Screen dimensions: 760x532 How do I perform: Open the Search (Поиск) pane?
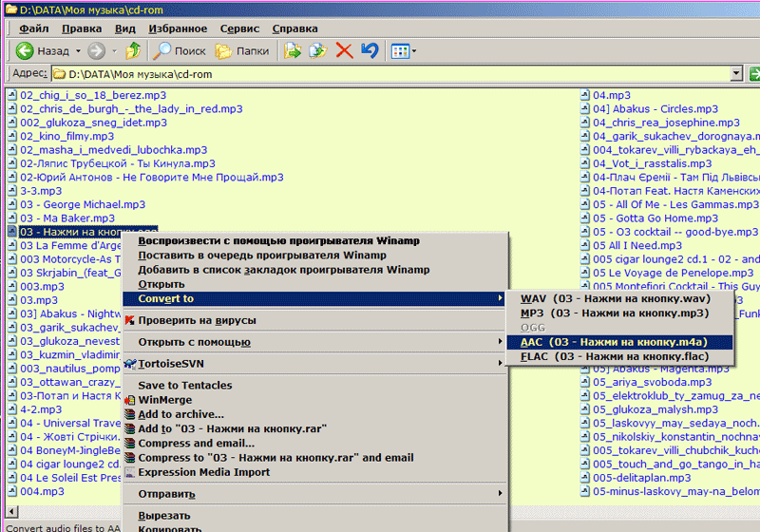click(180, 50)
